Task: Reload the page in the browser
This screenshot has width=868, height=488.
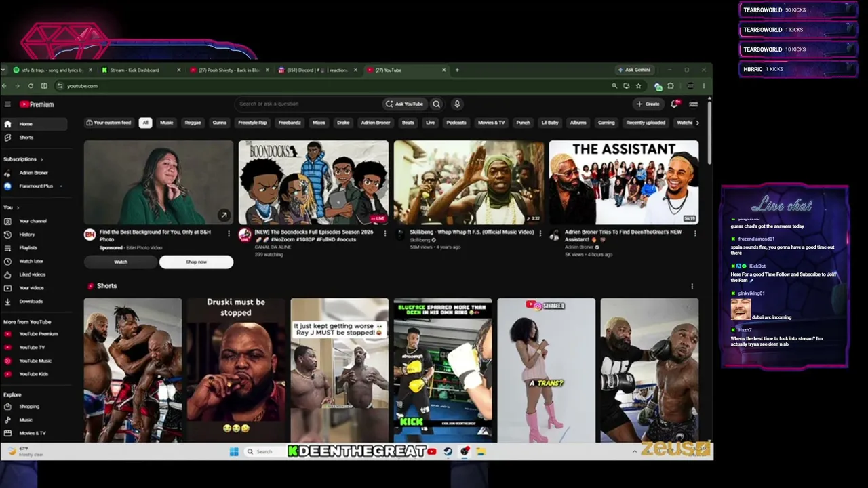Action: pyautogui.click(x=31, y=86)
